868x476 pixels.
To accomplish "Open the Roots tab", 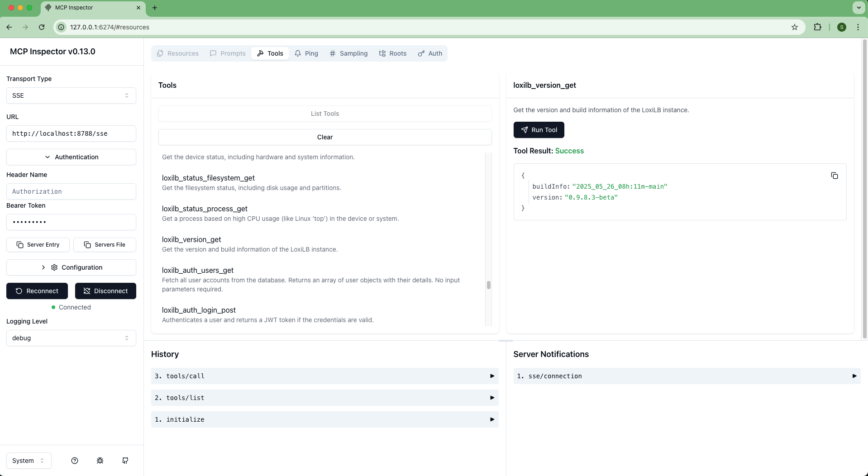I will click(393, 53).
